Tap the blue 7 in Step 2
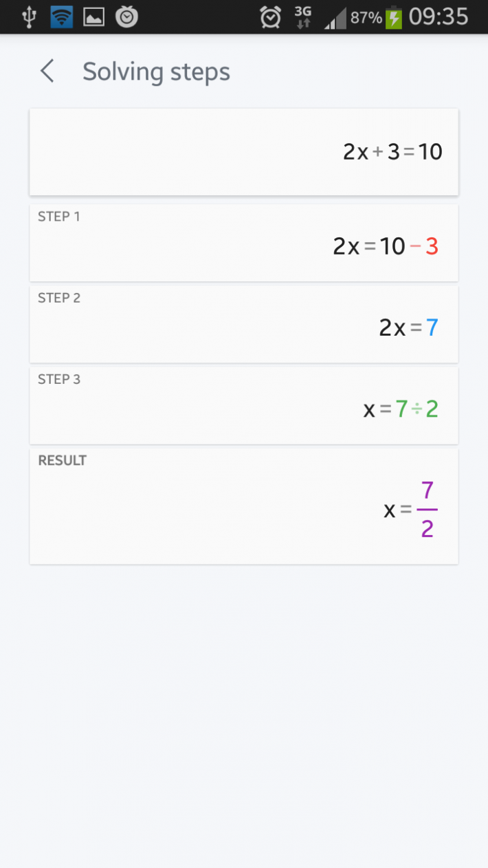Image resolution: width=488 pixels, height=868 pixels. pos(432,328)
